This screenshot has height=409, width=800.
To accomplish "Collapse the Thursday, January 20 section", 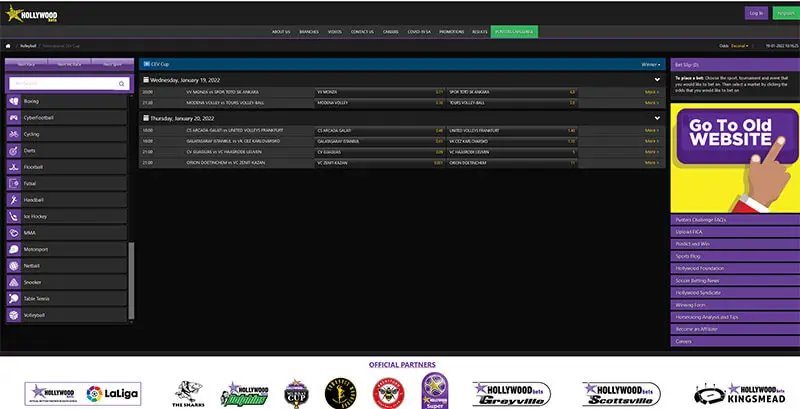I will (x=657, y=118).
